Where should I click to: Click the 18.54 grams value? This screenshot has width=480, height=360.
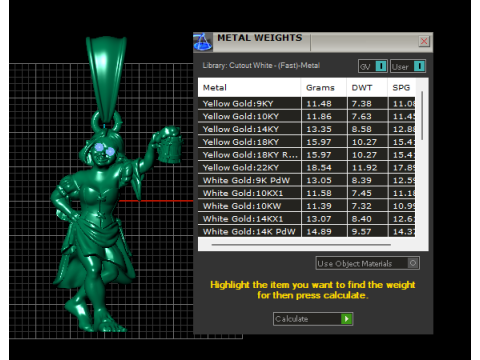click(319, 168)
